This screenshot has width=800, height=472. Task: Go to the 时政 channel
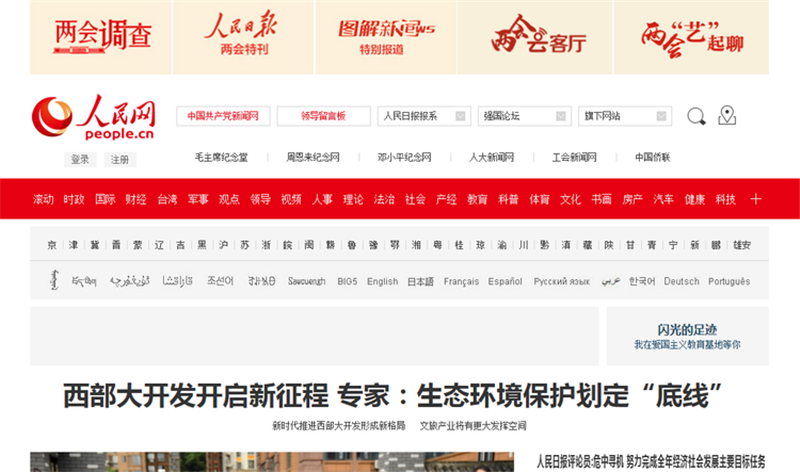(74, 199)
